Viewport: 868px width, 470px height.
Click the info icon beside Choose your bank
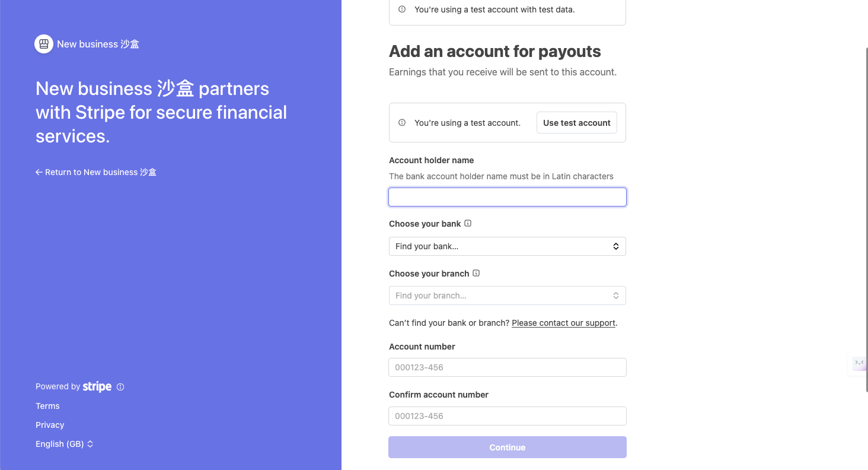(x=468, y=224)
